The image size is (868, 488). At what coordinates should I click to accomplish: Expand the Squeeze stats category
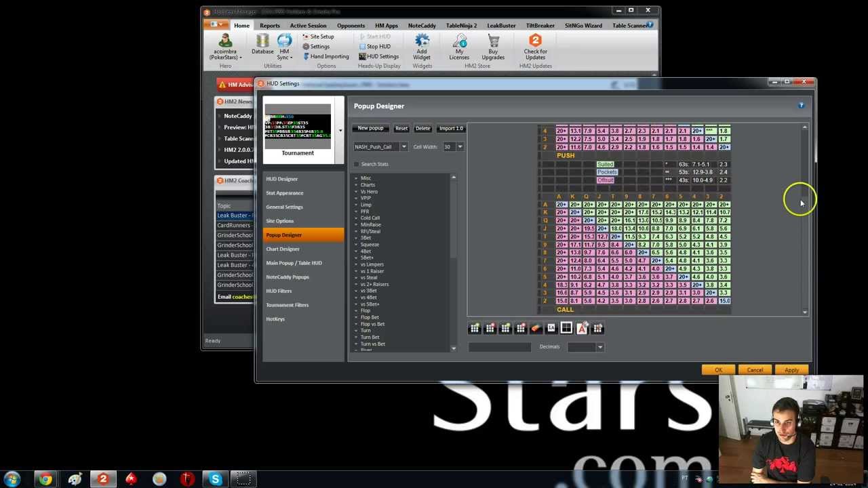point(356,245)
